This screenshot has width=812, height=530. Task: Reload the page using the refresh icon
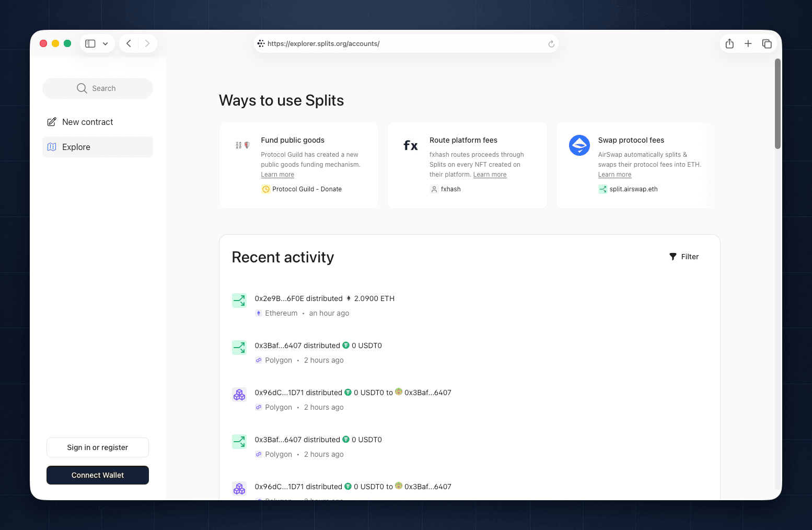pos(551,44)
